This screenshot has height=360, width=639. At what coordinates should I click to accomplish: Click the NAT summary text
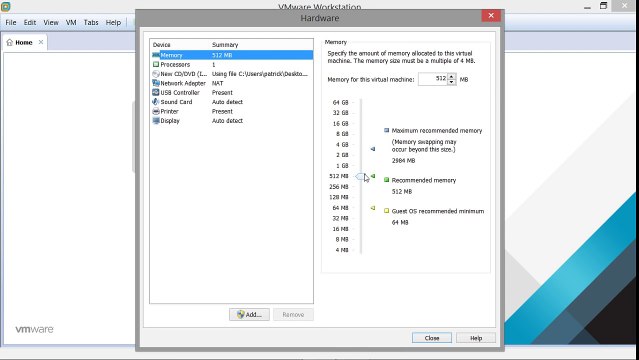[217, 83]
